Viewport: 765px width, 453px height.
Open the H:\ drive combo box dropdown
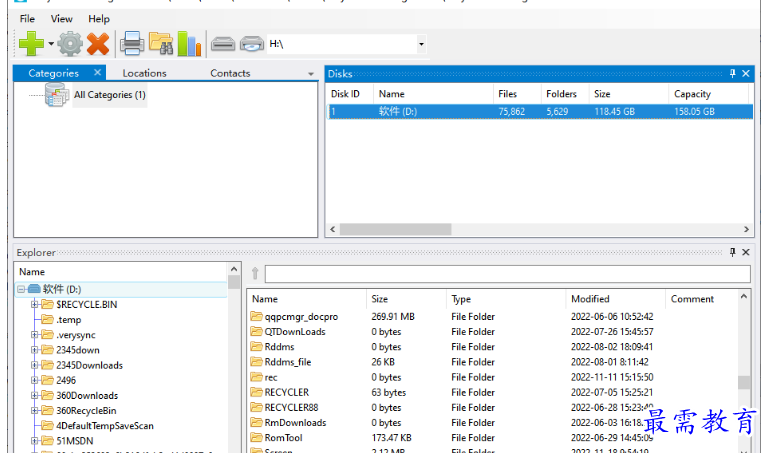(x=422, y=44)
